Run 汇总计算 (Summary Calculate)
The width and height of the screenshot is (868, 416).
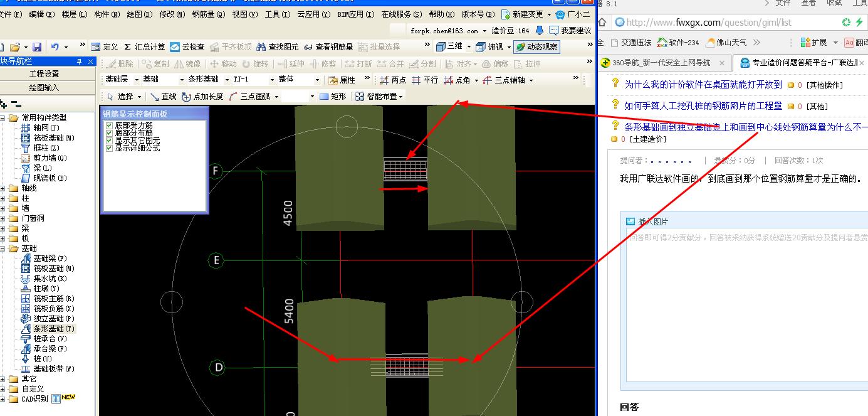pos(144,47)
